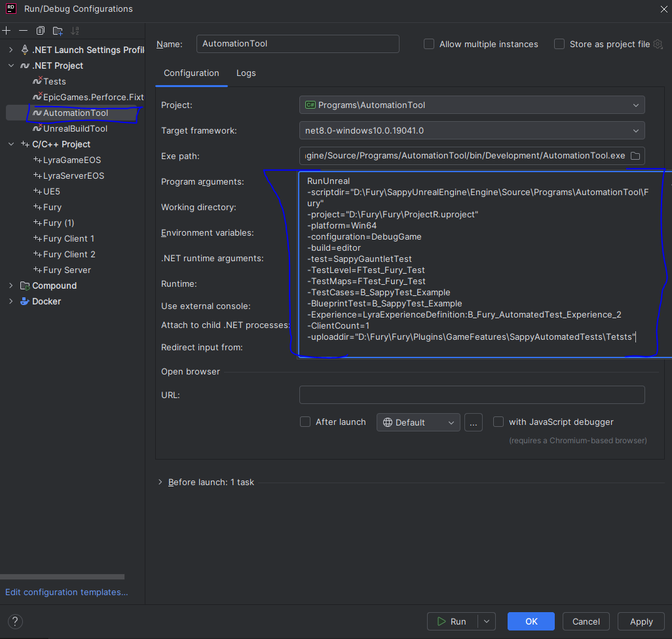This screenshot has height=639, width=672.
Task: Open Edit configuration templates link
Action: [x=66, y=592]
